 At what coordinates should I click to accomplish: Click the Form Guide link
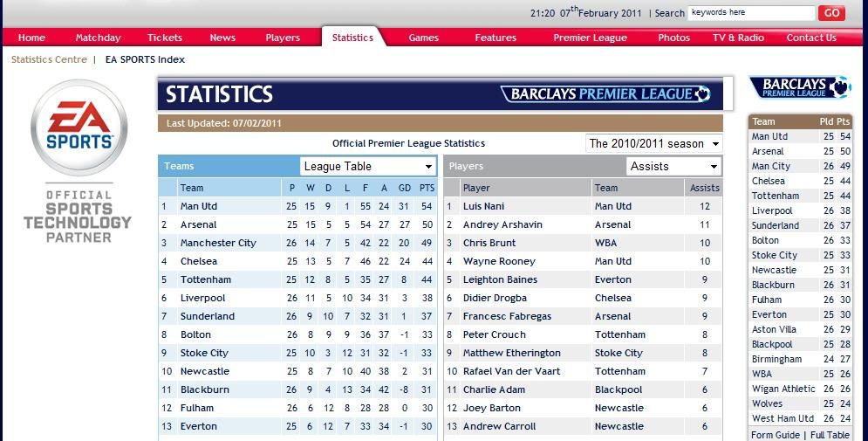[x=775, y=435]
